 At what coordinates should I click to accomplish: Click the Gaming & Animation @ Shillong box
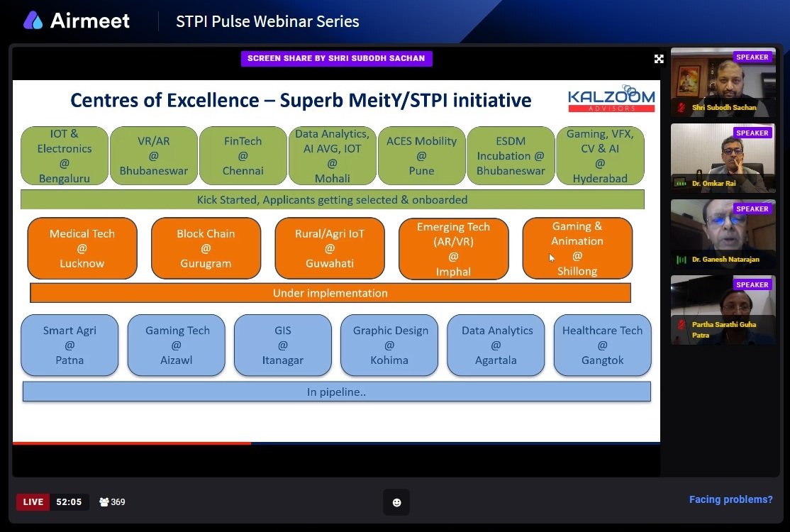tap(577, 248)
